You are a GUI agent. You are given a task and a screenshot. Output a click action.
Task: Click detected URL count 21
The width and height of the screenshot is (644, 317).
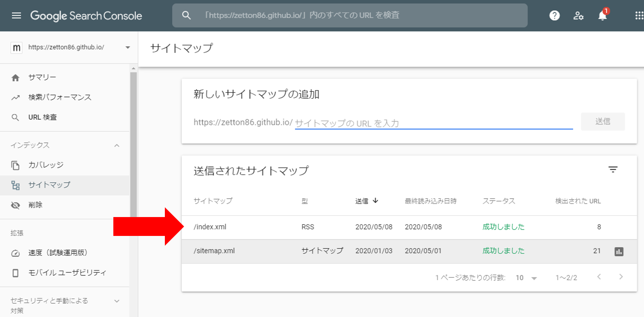coord(597,251)
